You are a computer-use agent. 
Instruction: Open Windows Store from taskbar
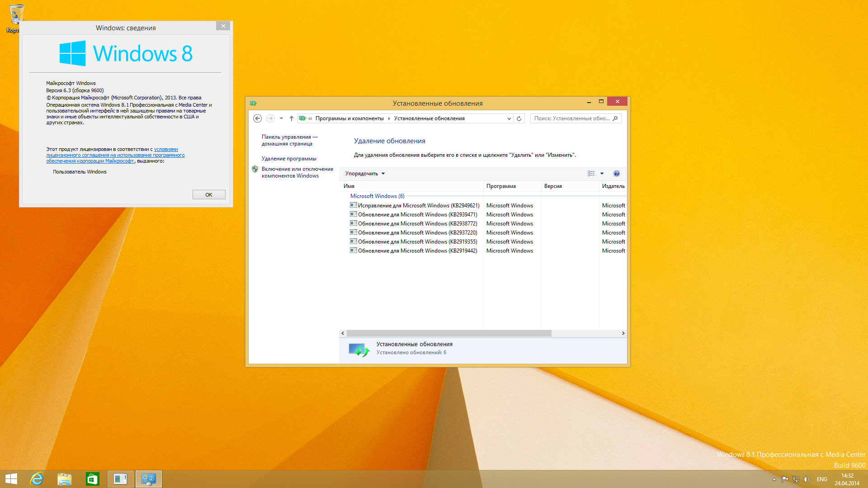(93, 479)
